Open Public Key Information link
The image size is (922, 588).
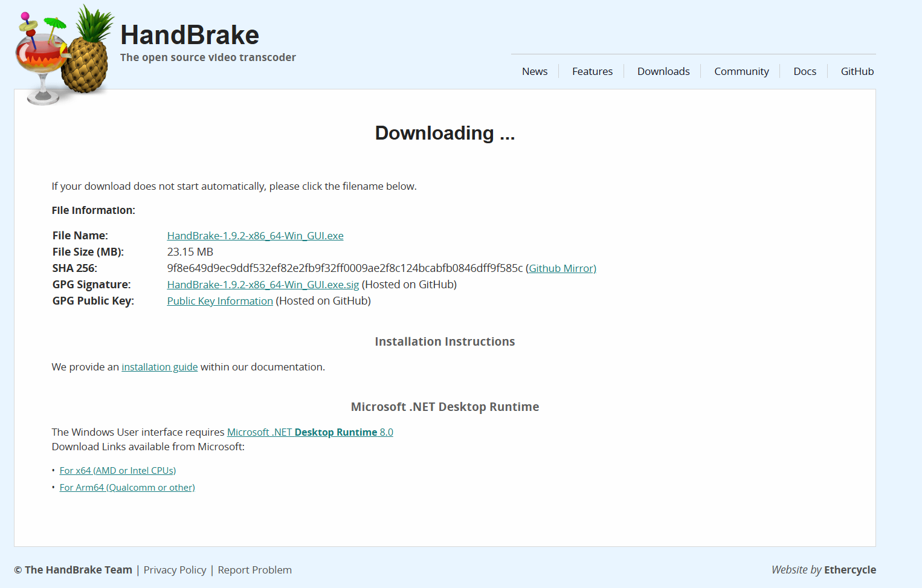pos(220,301)
